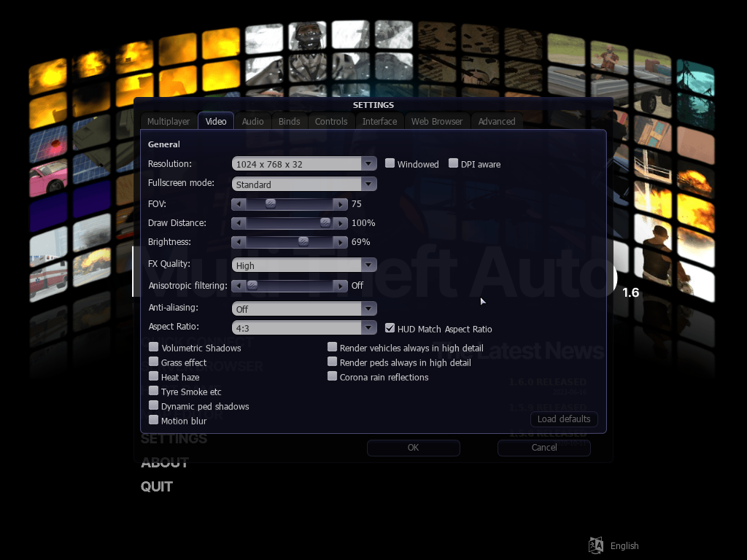Lower Brightness using left arrow
The image size is (747, 560).
click(x=239, y=242)
